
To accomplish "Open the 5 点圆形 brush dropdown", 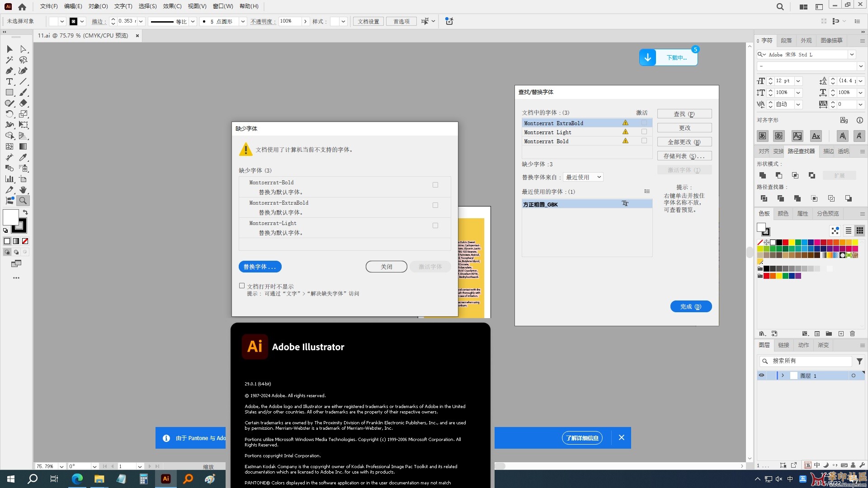I will (243, 21).
